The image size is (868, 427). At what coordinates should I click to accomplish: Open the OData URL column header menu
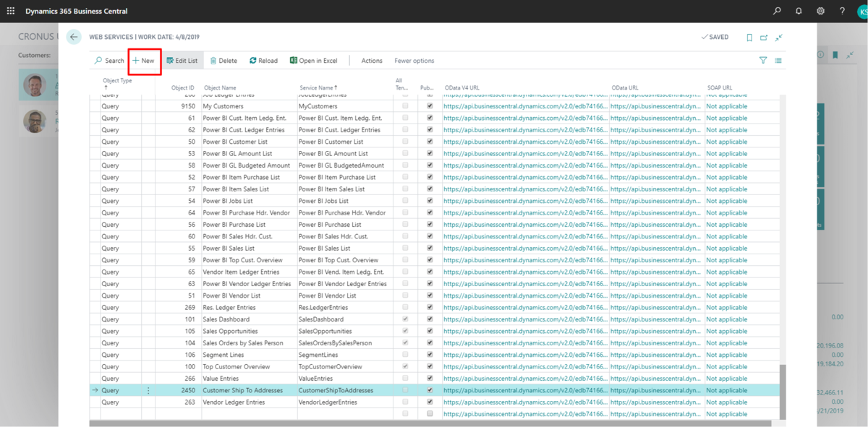625,87
